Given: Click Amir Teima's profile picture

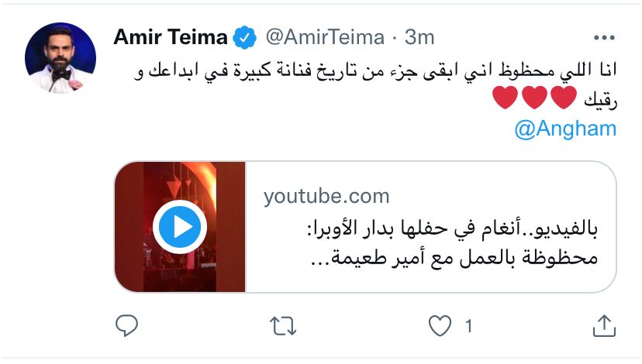Looking at the screenshot, I should pyautogui.click(x=60, y=57).
